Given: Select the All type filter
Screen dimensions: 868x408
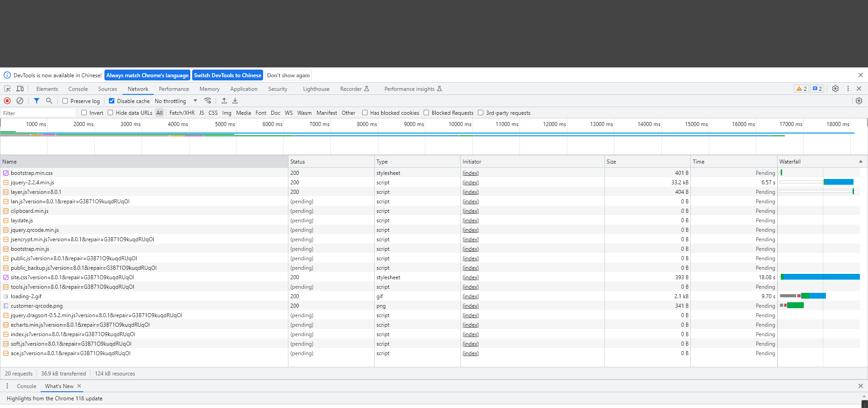Looking at the screenshot, I should [160, 113].
